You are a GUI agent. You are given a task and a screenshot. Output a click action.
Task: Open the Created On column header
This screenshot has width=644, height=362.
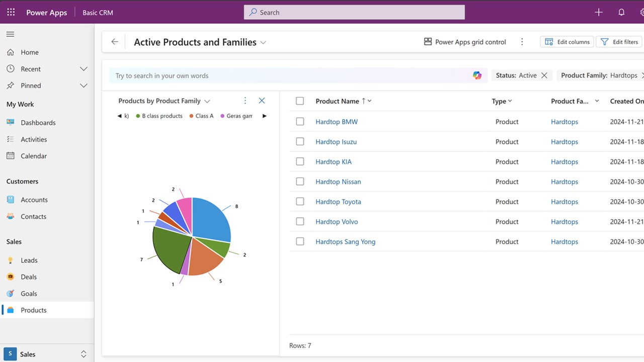tap(626, 101)
